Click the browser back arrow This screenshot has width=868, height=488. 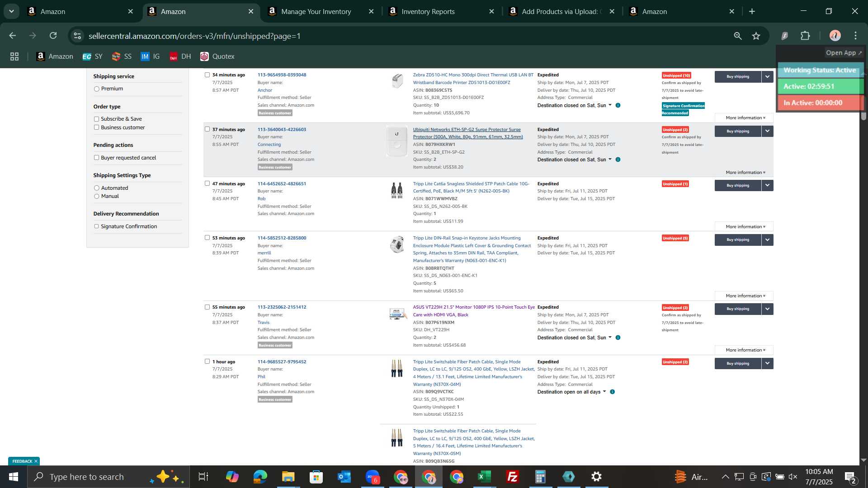pos(13,36)
